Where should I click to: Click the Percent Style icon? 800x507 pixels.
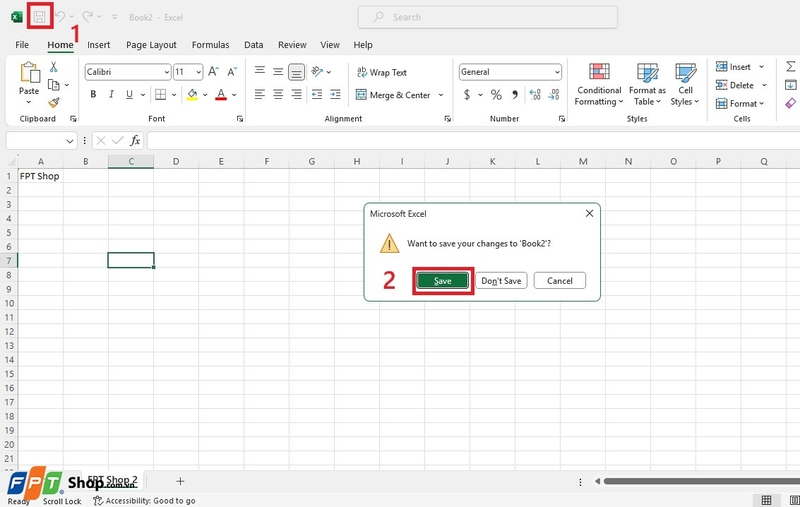[496, 94]
